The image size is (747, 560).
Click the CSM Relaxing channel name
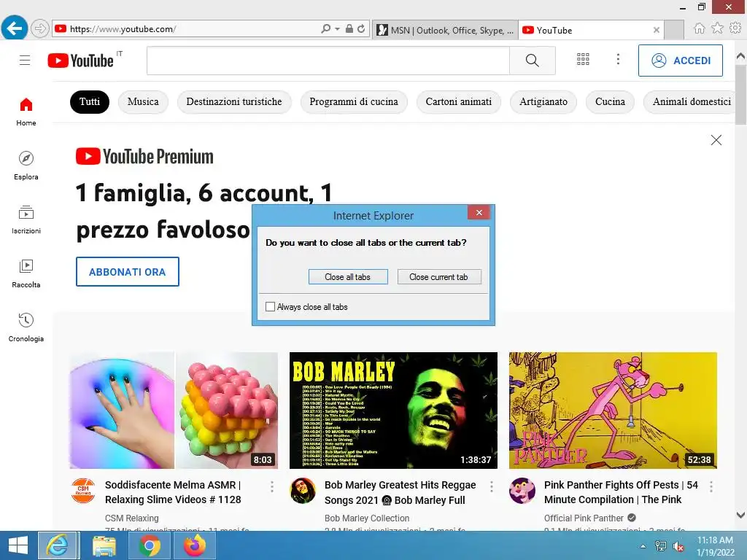pos(132,518)
